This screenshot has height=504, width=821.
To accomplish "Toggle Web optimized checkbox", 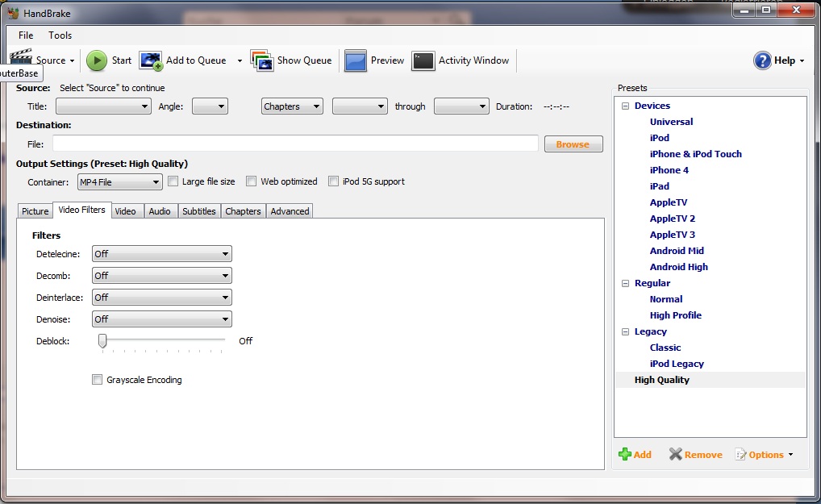I will [252, 181].
